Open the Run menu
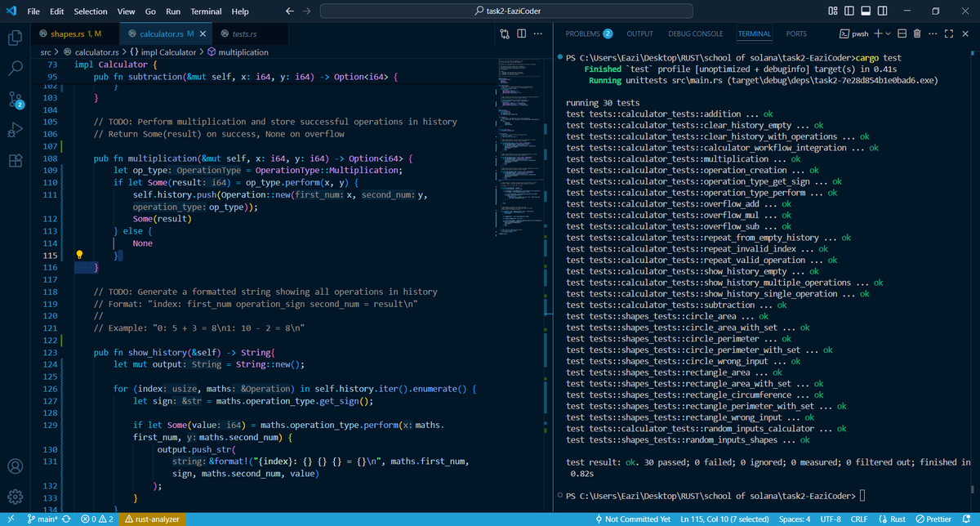Screen dimensions: 980x526 173,11
